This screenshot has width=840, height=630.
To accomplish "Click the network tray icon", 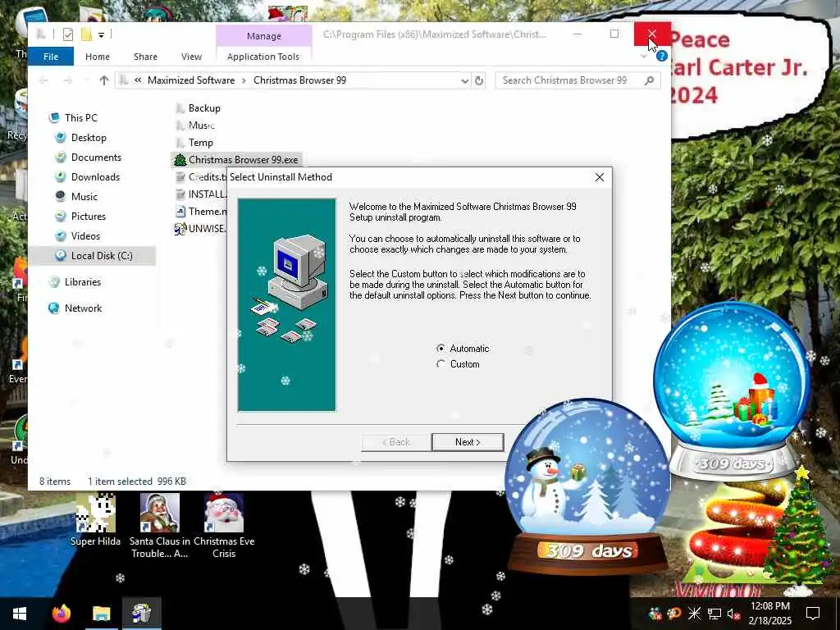I will pos(714,614).
